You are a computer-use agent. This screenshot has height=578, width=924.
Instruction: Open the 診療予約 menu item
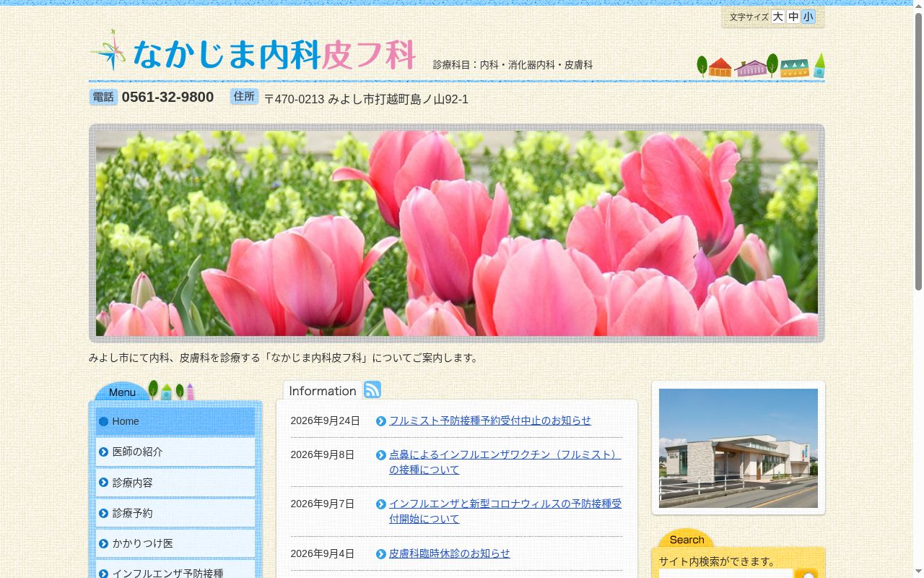(x=175, y=513)
